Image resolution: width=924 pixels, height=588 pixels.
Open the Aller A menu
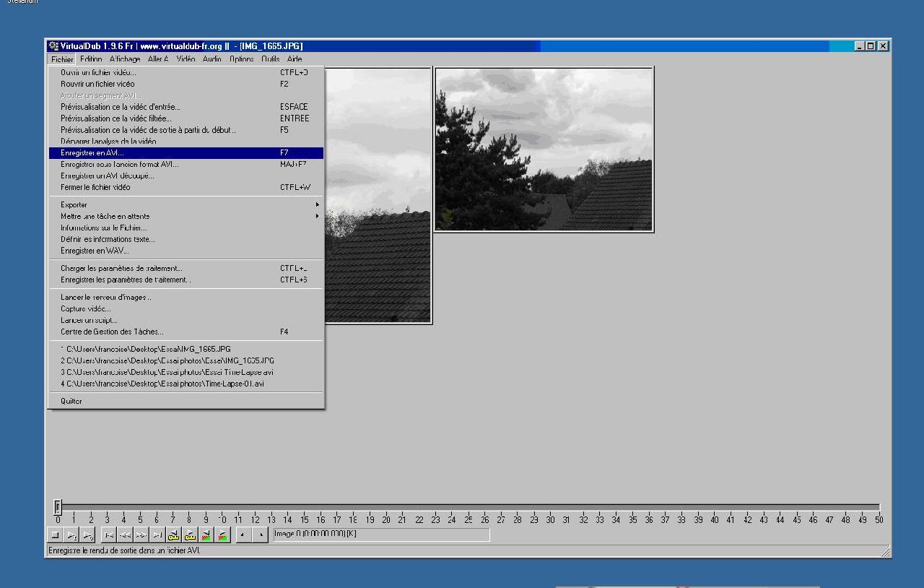[158, 59]
